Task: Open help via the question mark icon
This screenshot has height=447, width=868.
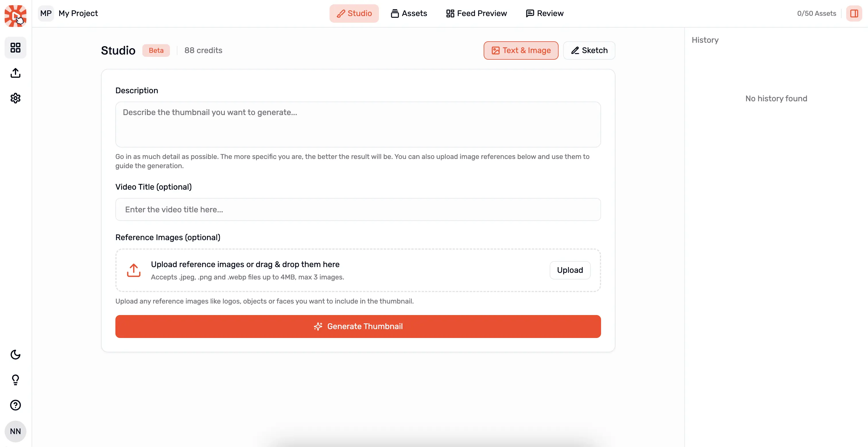Action: tap(15, 405)
